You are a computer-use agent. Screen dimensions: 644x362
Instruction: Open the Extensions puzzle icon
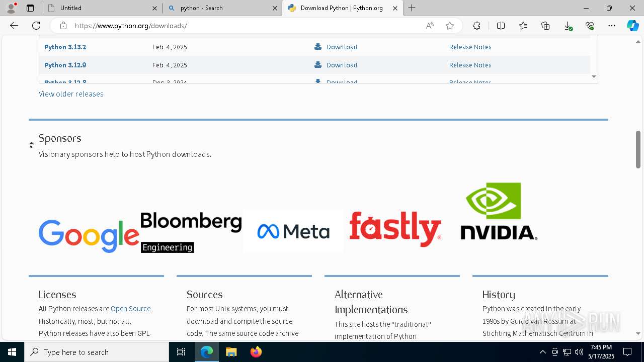pyautogui.click(x=476, y=26)
